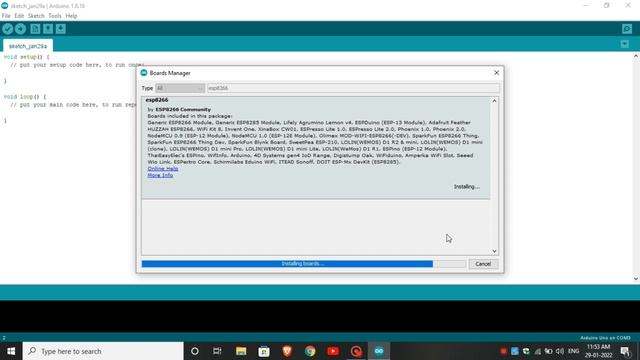Save sketch with the toolbar Save icon
640x360 pixels.
click(x=61, y=29)
